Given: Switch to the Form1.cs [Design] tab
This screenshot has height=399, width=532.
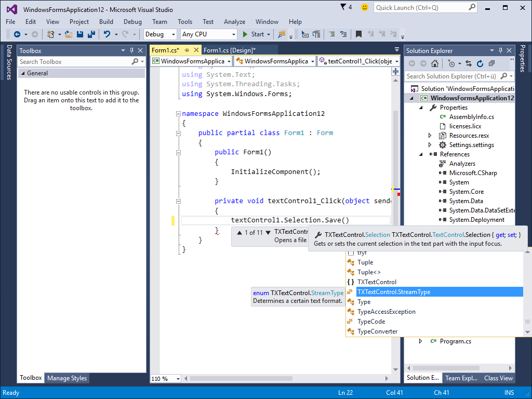Looking at the screenshot, I should click(x=230, y=50).
